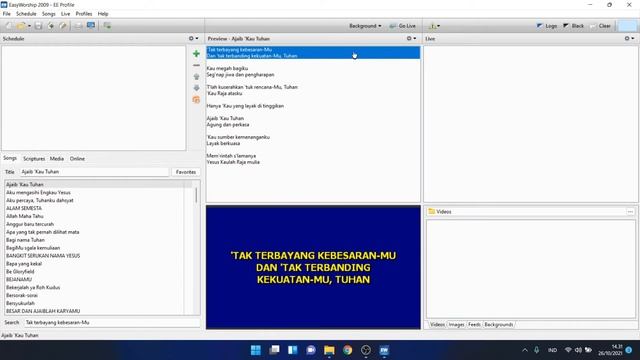Switch to the Feeds media tab
Viewport: 640px width, 360px height.
(474, 324)
